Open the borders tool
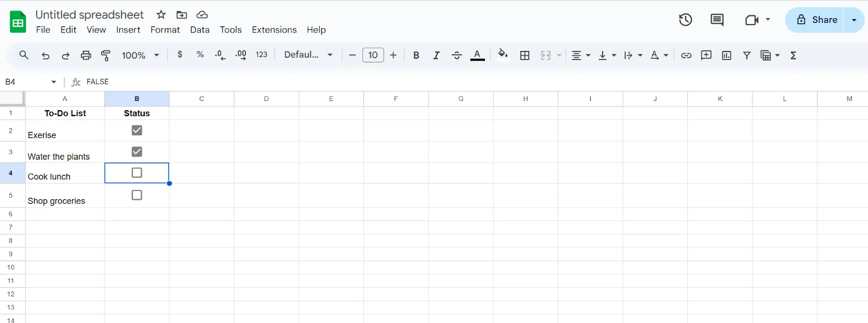This screenshot has height=323, width=868. [x=525, y=55]
